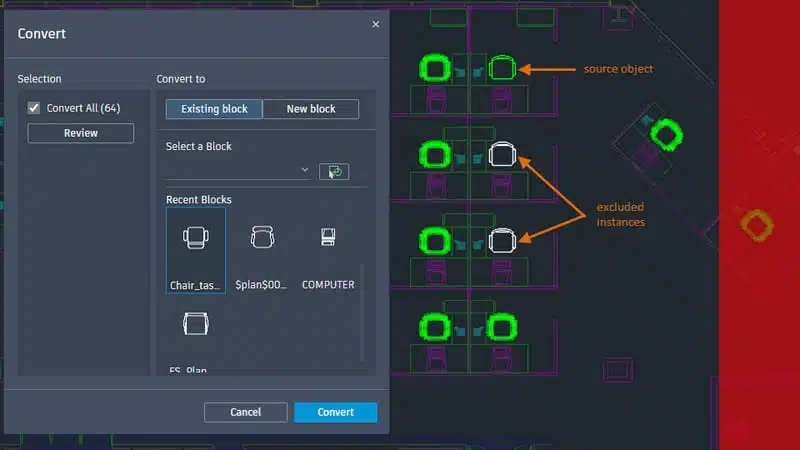Select the Chair_tas recent block thumbnail
Screen dimensions: 800x450
point(196,250)
